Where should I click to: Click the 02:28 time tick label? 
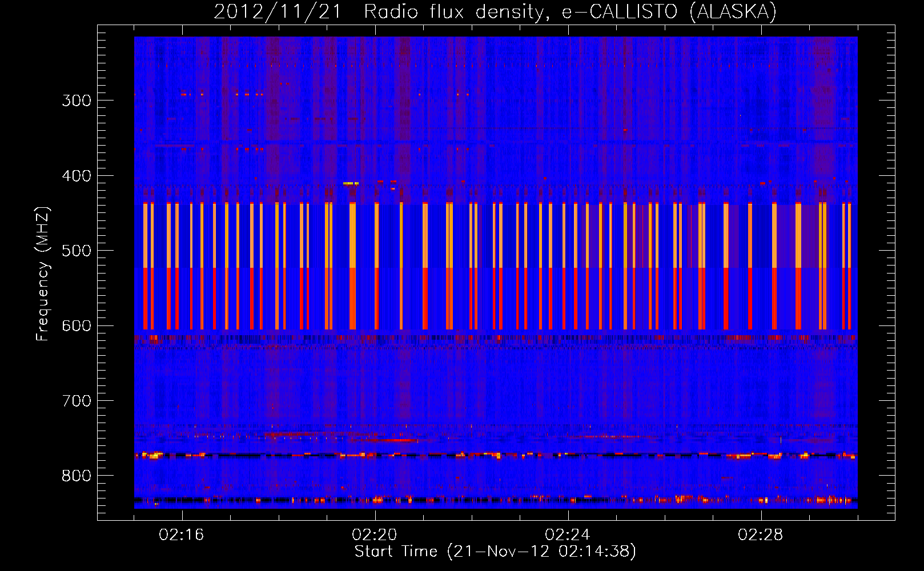pyautogui.click(x=761, y=535)
